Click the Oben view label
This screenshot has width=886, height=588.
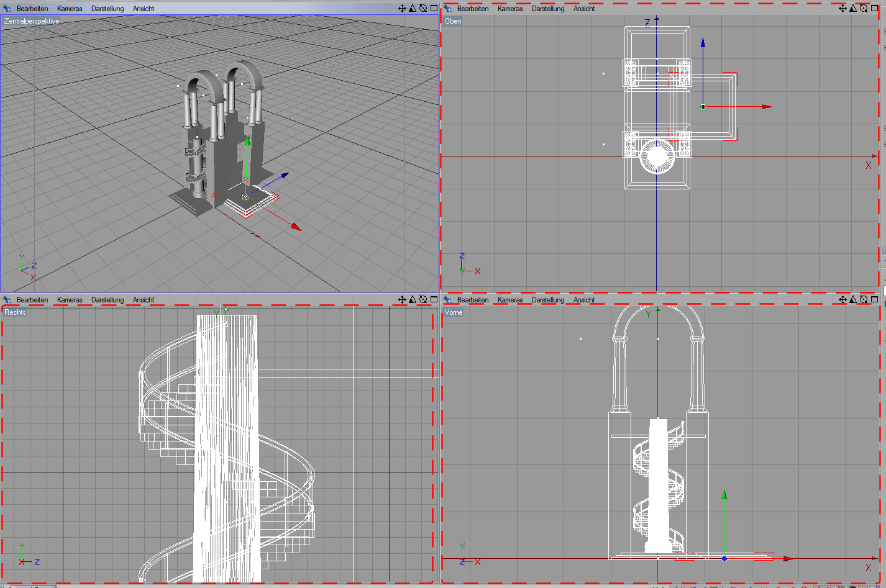[x=453, y=21]
